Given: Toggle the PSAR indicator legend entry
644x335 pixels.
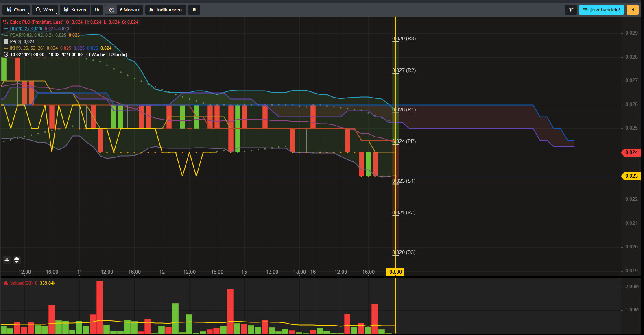Looking at the screenshot, I should 31,35.
